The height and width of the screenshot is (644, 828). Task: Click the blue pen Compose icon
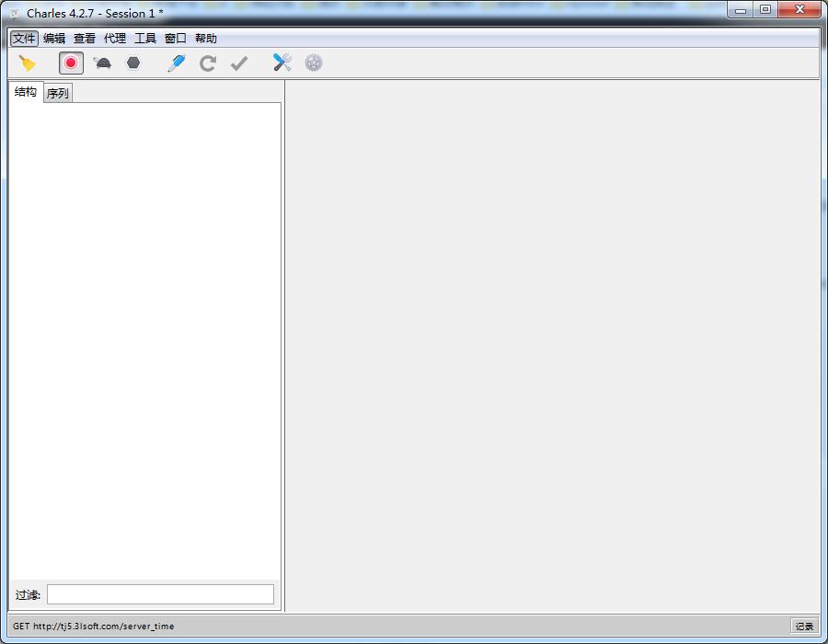pos(177,63)
